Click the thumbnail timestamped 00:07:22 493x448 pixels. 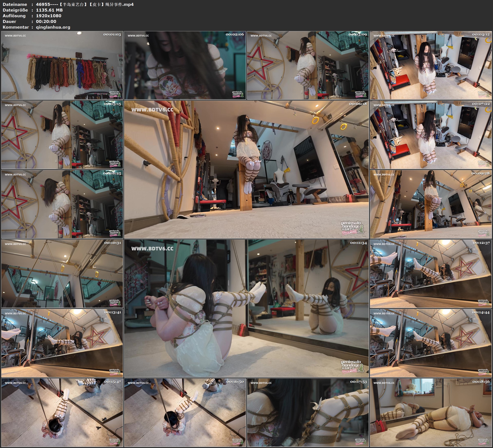pyautogui.click(x=431, y=135)
